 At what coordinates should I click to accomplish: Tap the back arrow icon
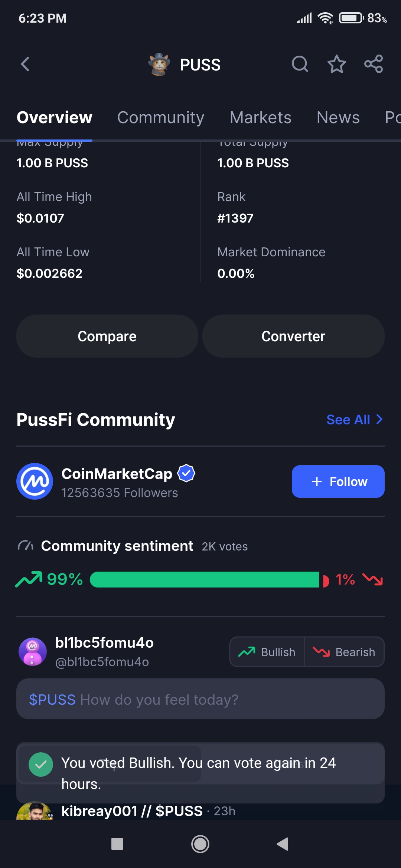click(25, 64)
